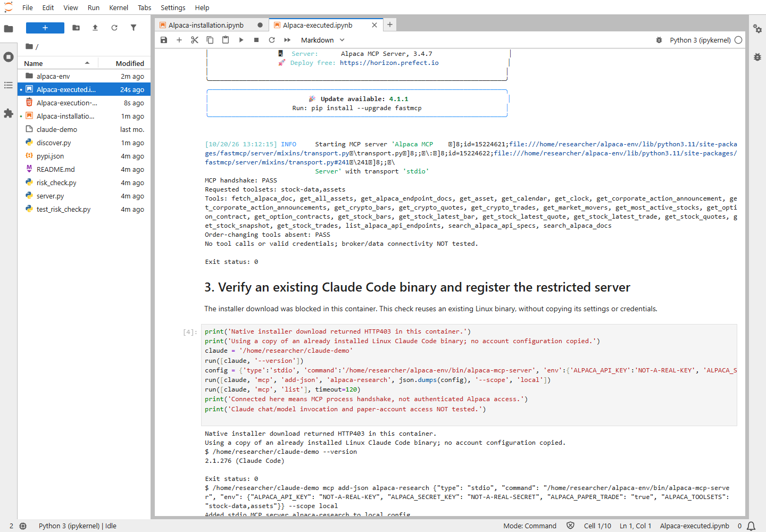The height and width of the screenshot is (532, 766).
Task: Open the File menu
Action: click(28, 7)
